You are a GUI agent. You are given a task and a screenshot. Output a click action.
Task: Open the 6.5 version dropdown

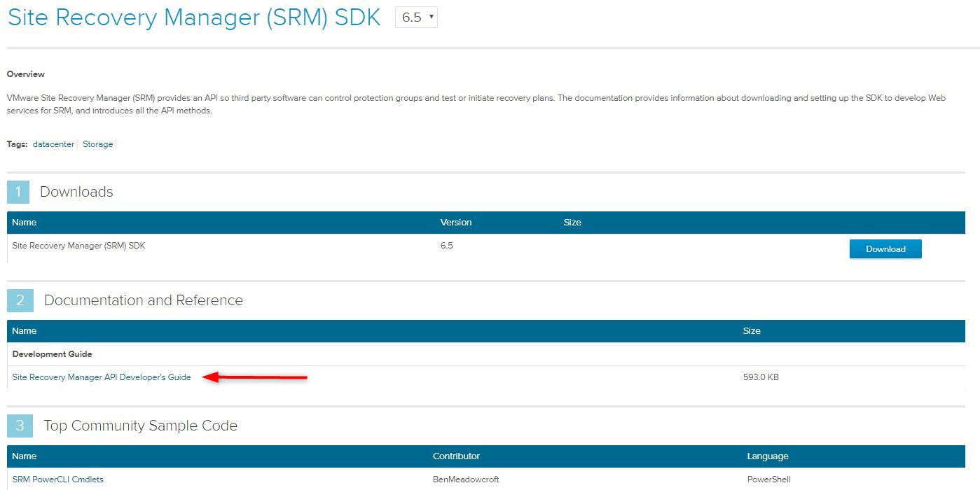[x=416, y=17]
